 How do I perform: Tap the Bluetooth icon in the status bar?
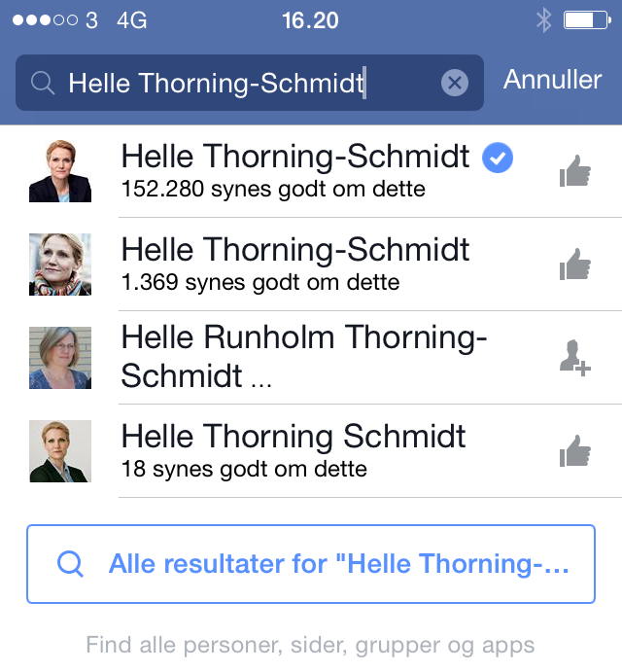click(x=543, y=20)
